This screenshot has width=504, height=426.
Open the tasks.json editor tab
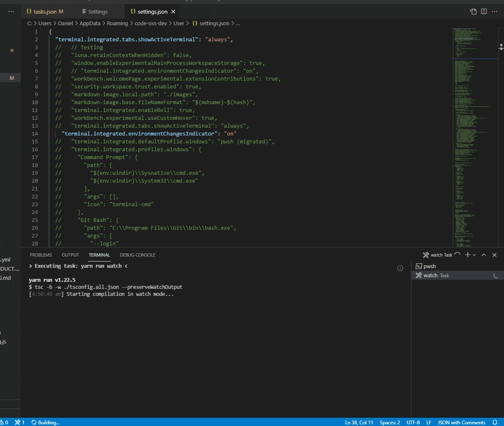point(45,12)
